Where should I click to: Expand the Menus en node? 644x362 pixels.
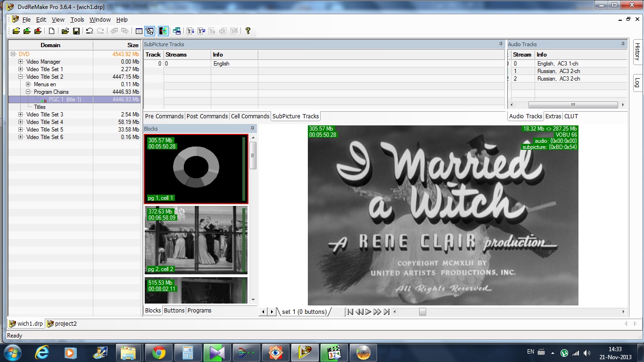point(28,84)
